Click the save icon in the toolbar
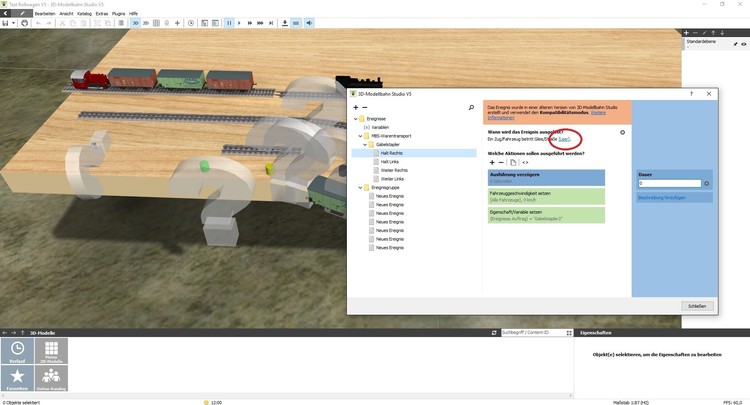750x405 pixels. (x=5, y=23)
